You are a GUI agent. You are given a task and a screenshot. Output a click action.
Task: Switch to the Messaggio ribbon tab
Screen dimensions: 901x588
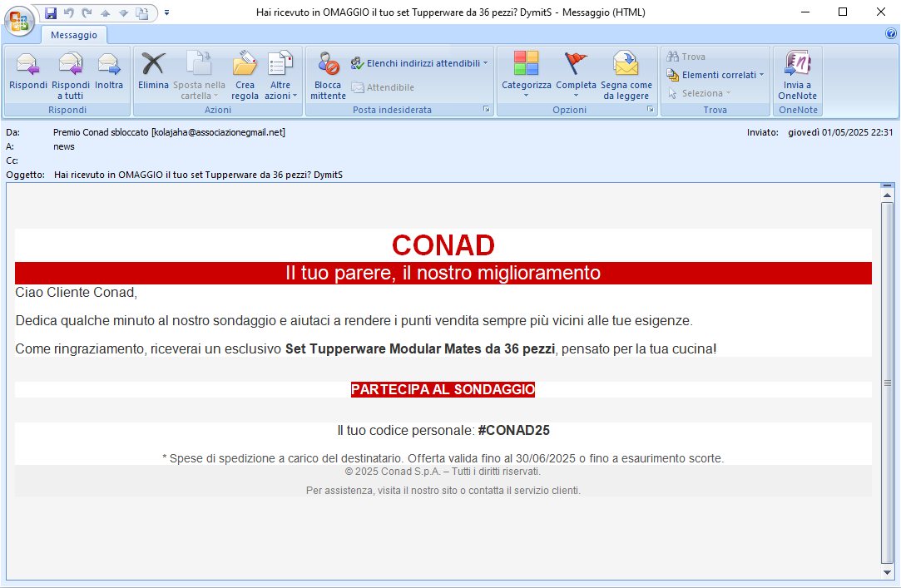[x=74, y=35]
